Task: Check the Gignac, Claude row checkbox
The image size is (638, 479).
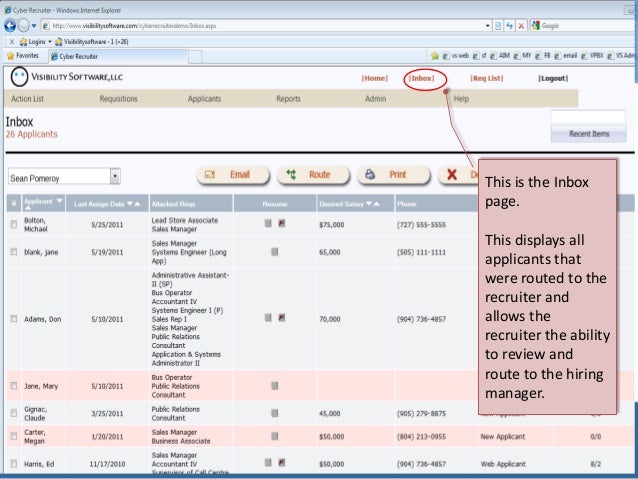Action: [14, 413]
